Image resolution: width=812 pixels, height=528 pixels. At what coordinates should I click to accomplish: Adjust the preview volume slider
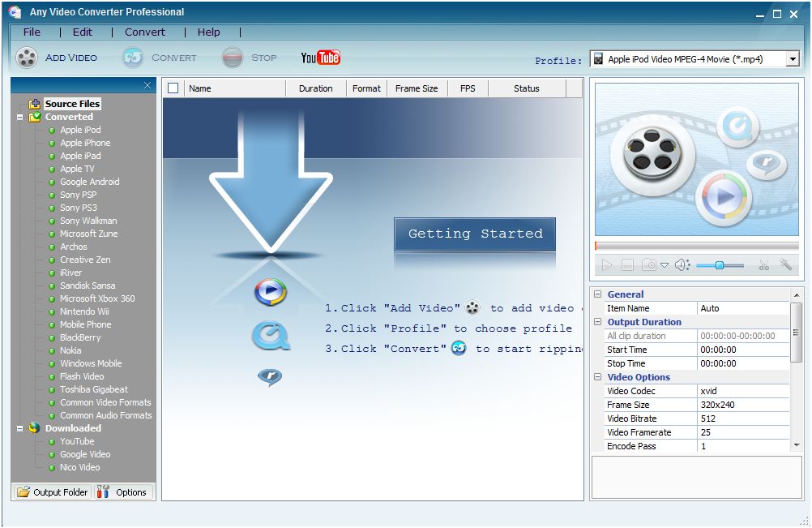[720, 265]
